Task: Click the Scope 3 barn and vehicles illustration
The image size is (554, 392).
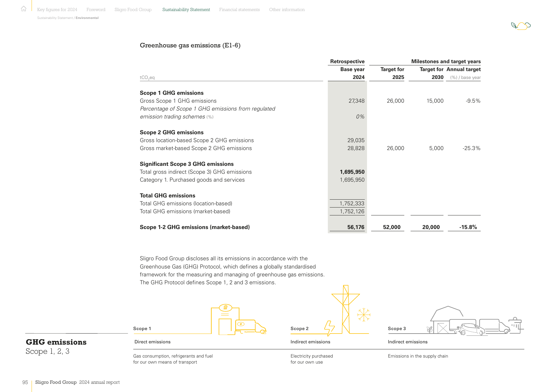Action: point(475,320)
